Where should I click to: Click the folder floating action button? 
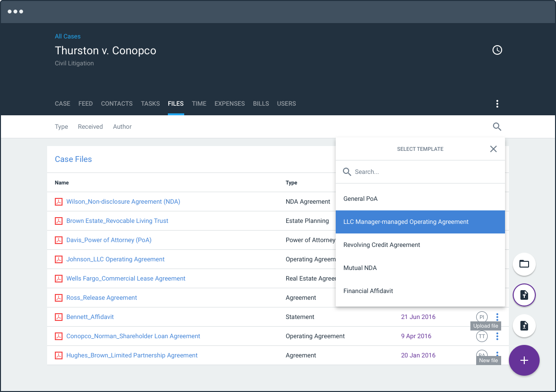[524, 264]
